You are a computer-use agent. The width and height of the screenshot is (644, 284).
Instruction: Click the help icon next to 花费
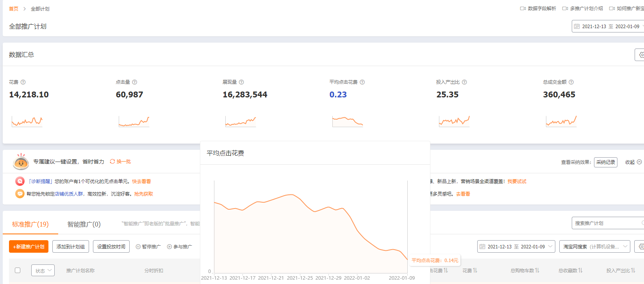[23, 82]
